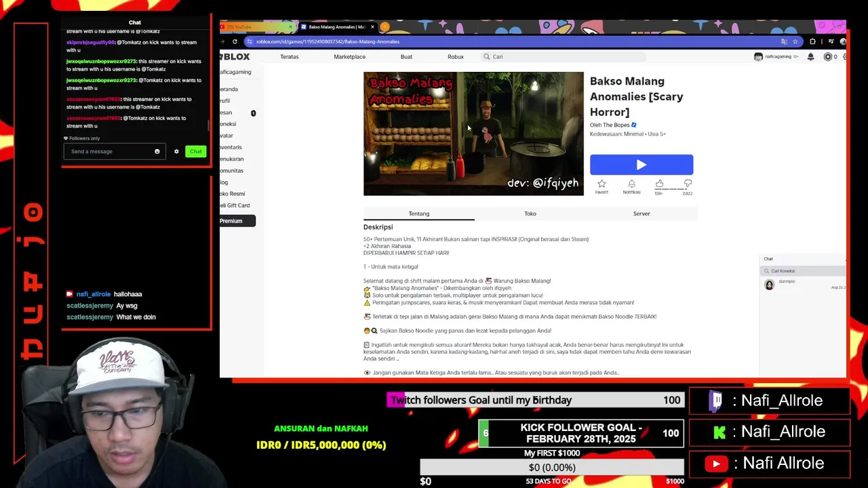Click the blue Play game button

(x=641, y=165)
